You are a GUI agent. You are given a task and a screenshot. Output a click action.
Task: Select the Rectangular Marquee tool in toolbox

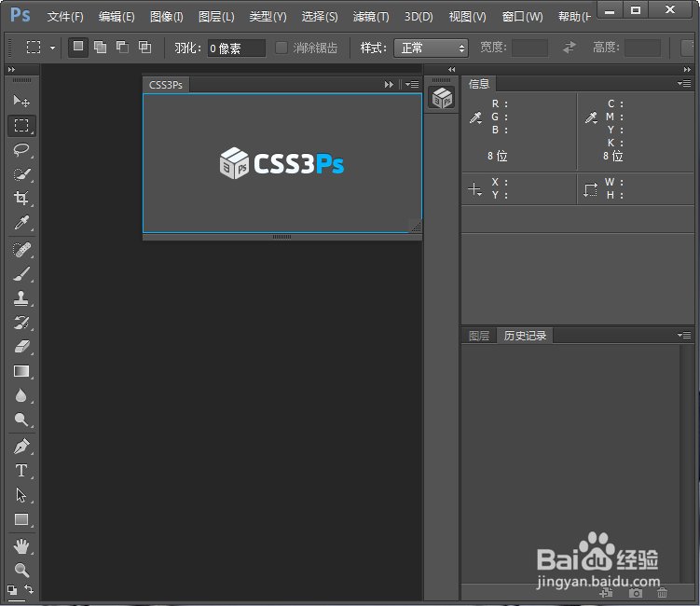[x=21, y=126]
